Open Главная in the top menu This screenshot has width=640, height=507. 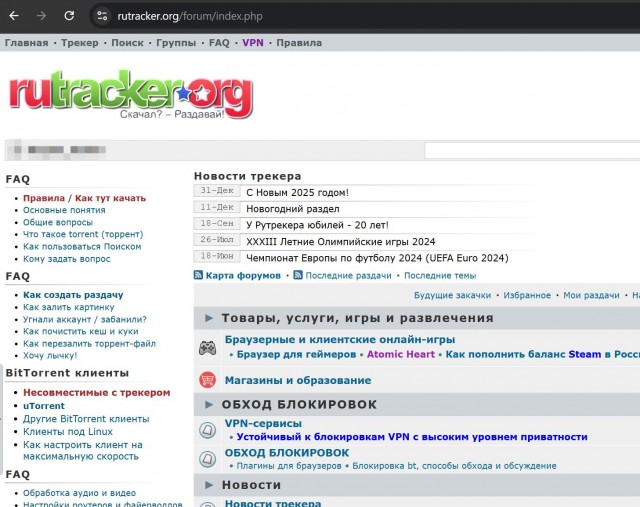click(x=27, y=43)
